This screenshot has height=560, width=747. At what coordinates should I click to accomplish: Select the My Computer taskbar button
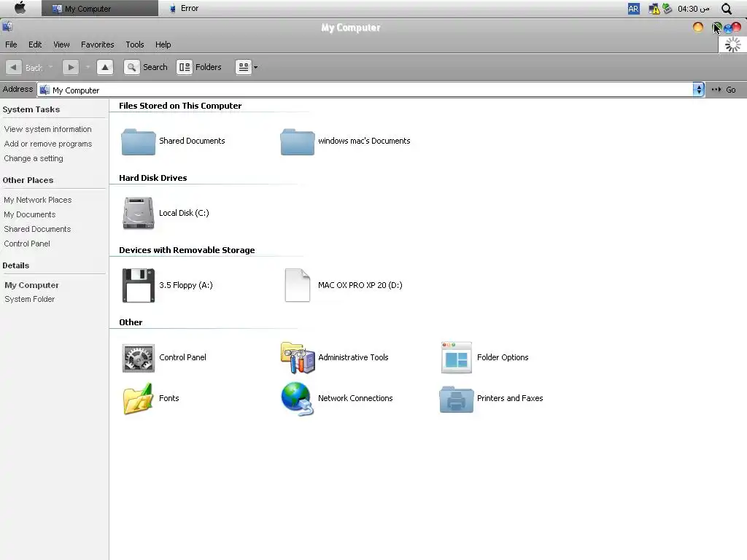pyautogui.click(x=99, y=8)
